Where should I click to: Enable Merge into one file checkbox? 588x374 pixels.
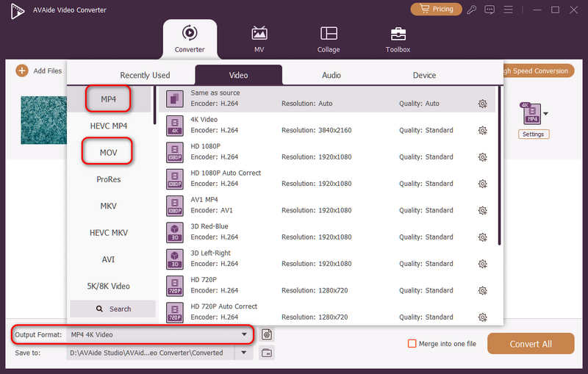(x=412, y=344)
